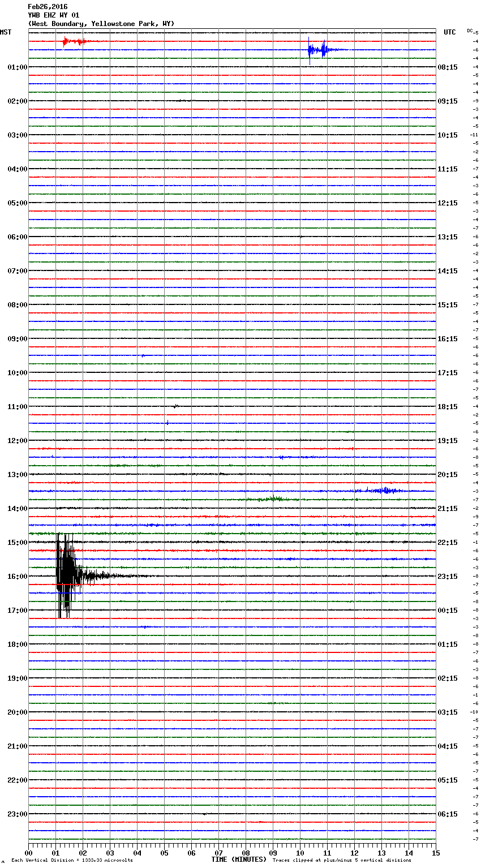481x868 pixels.
Task: Select the 05:00 MST time label
Action: point(18,203)
